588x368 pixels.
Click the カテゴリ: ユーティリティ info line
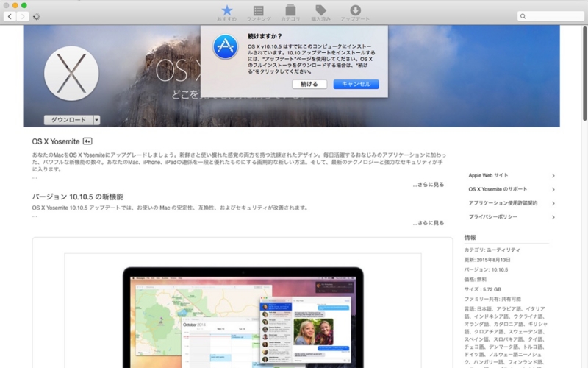point(492,250)
